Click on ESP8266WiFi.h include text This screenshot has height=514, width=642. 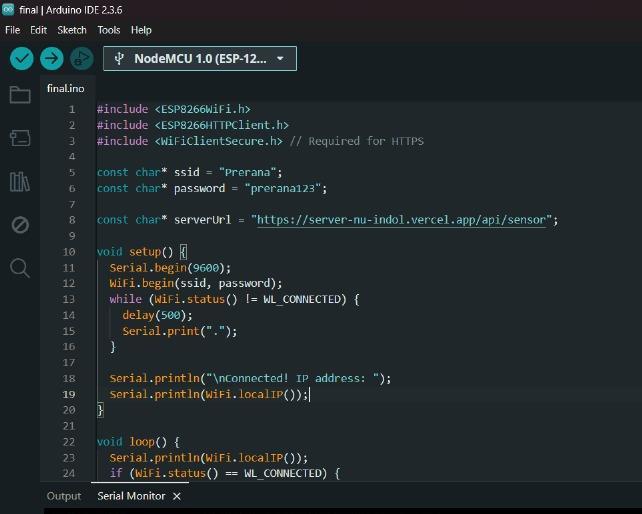coord(203,109)
